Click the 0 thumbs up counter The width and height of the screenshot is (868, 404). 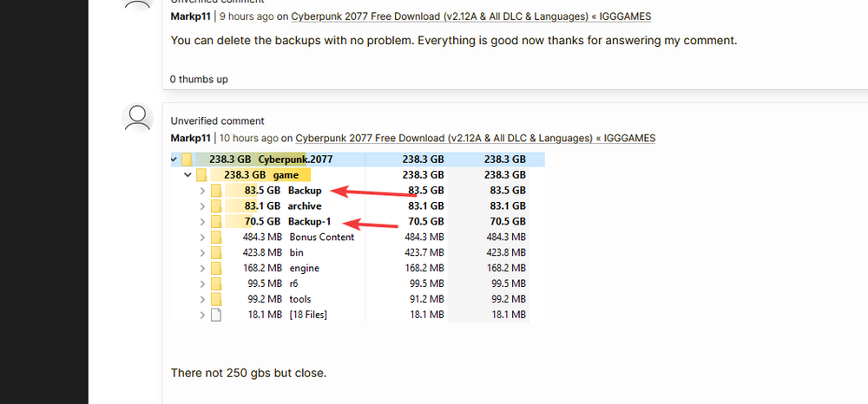click(199, 79)
